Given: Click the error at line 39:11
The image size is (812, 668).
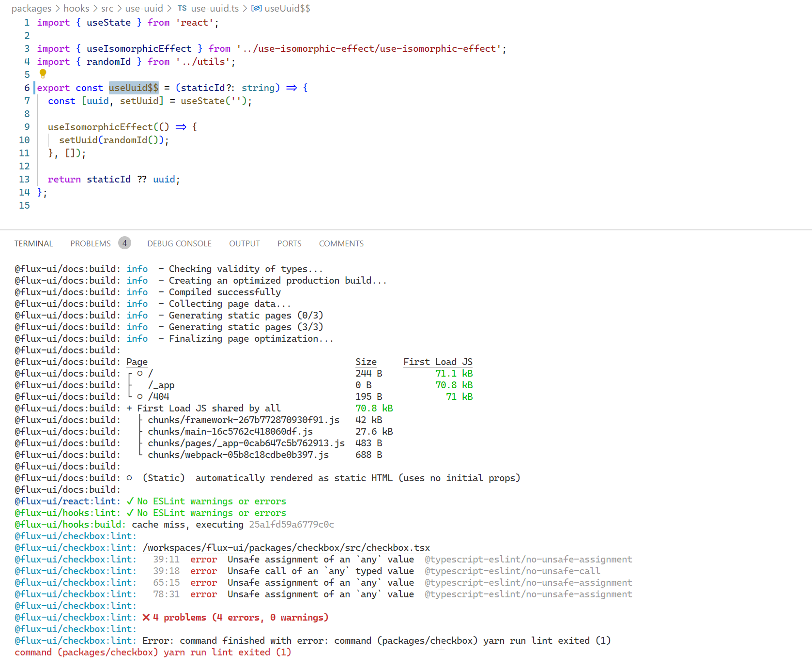Looking at the screenshot, I should [167, 559].
